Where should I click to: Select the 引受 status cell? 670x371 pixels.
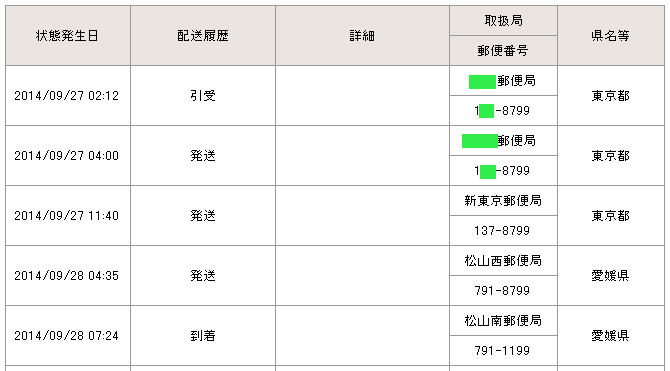coord(203,96)
